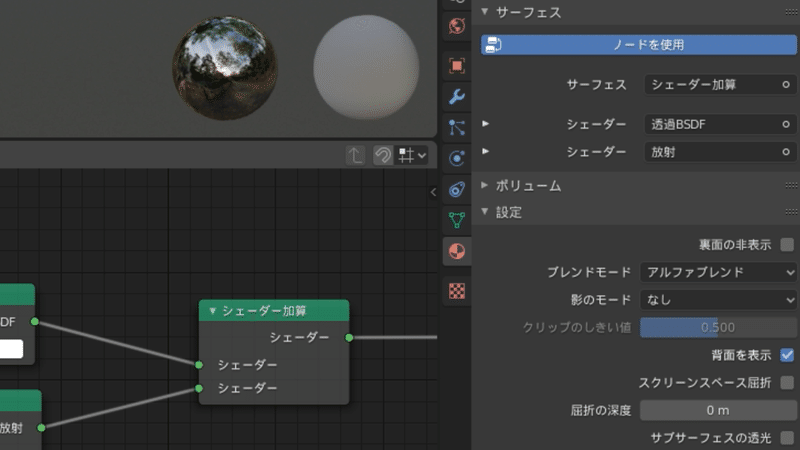Expand the 透過BSDF shader row
Screen dimensions: 800x450
coord(485,123)
